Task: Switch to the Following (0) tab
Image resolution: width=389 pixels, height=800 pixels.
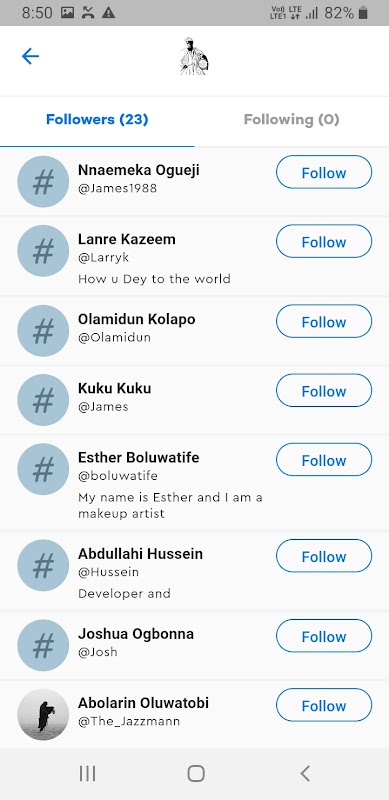Action: [291, 119]
